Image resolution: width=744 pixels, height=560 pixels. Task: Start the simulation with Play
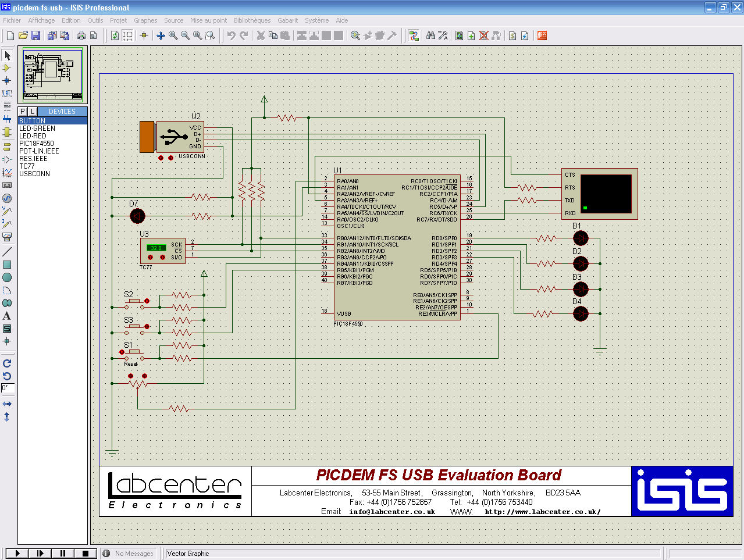17,554
